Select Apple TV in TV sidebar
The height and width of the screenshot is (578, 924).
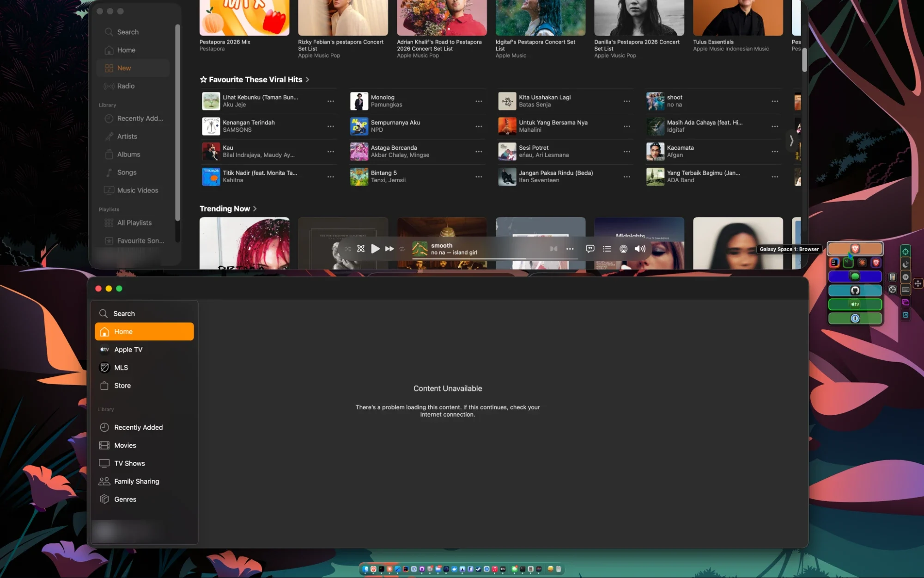[x=144, y=350]
